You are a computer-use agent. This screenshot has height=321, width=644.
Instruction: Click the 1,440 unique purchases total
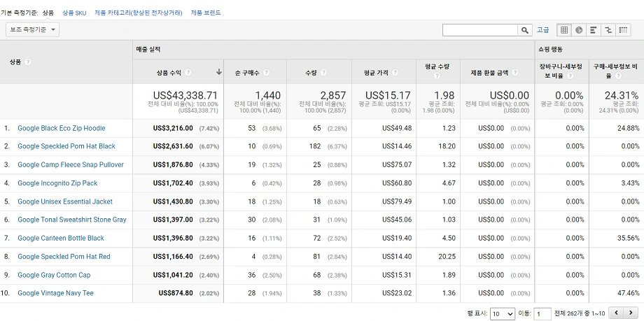coord(268,96)
